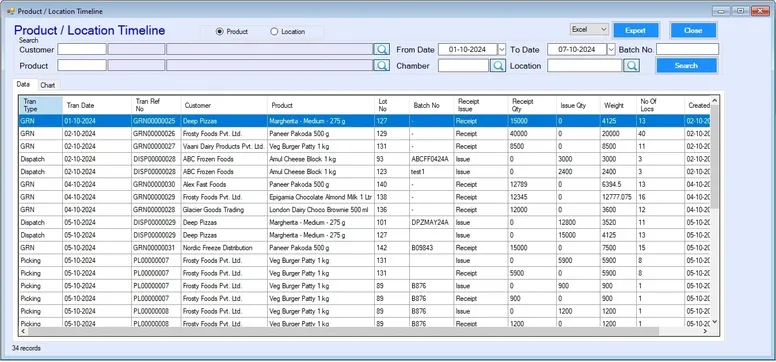Click the 34 records status text
This screenshot has height=362, width=776.
tap(26, 348)
